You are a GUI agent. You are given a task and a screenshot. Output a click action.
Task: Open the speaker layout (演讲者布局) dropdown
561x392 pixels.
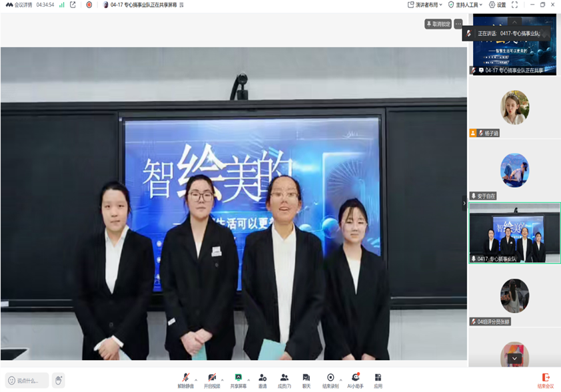click(x=425, y=5)
